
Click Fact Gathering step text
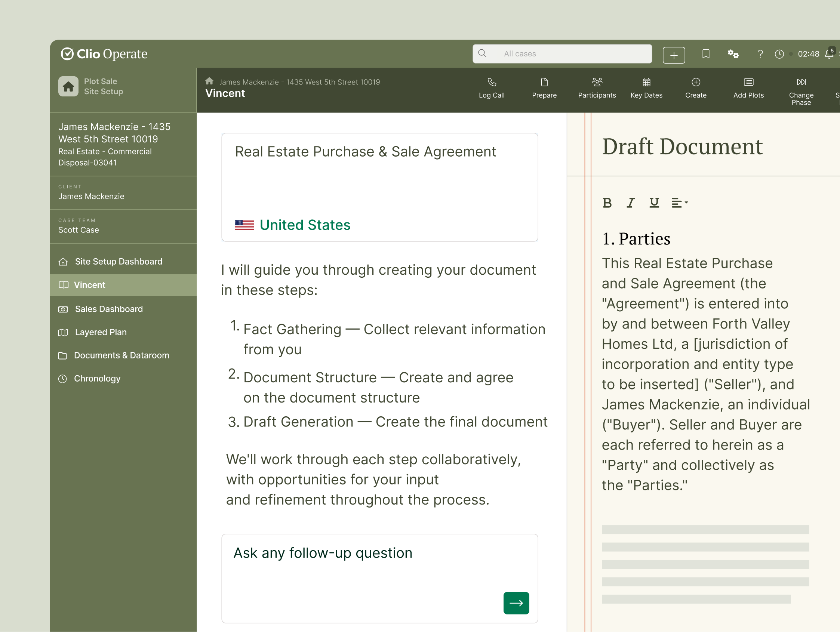[x=394, y=339]
